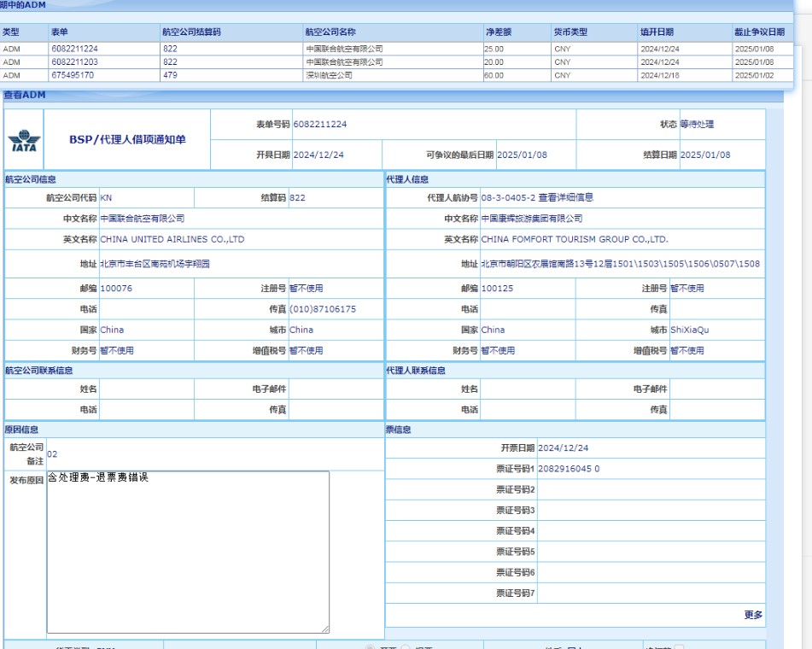
Task: Click the IATA logo icon
Action: point(23,140)
